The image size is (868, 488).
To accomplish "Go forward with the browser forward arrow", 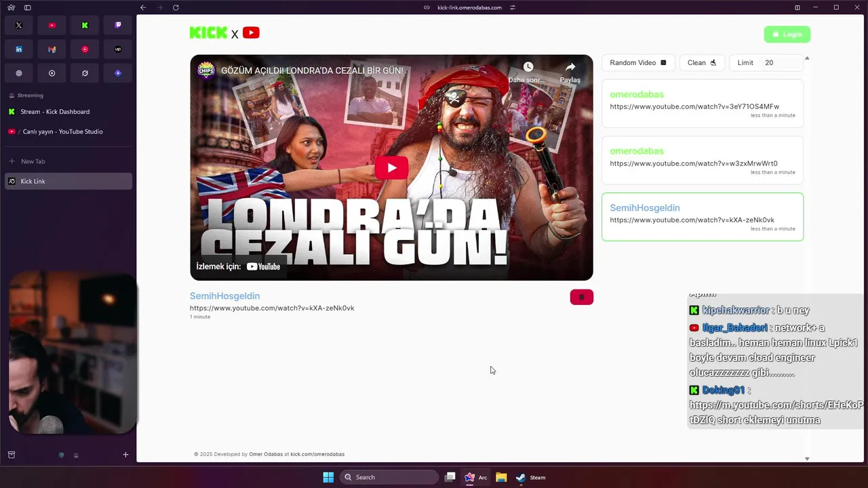I will [159, 7].
